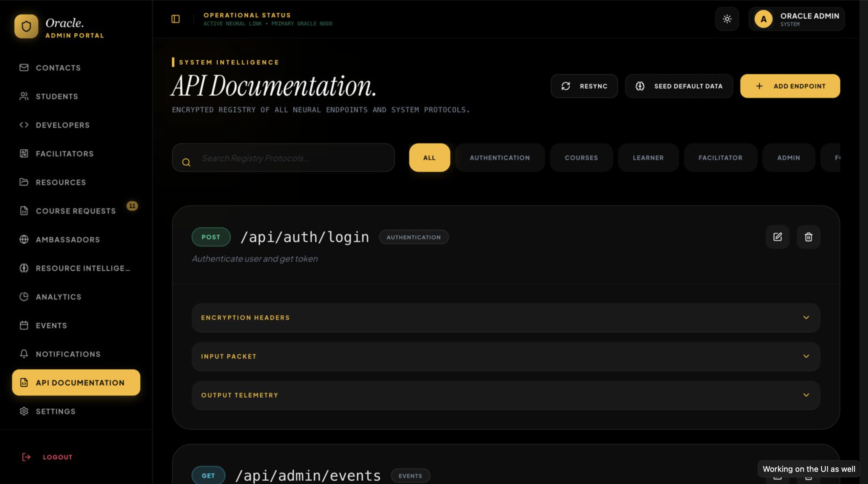Click the Ambassadors globe icon
Image resolution: width=868 pixels, height=484 pixels.
[x=24, y=240]
